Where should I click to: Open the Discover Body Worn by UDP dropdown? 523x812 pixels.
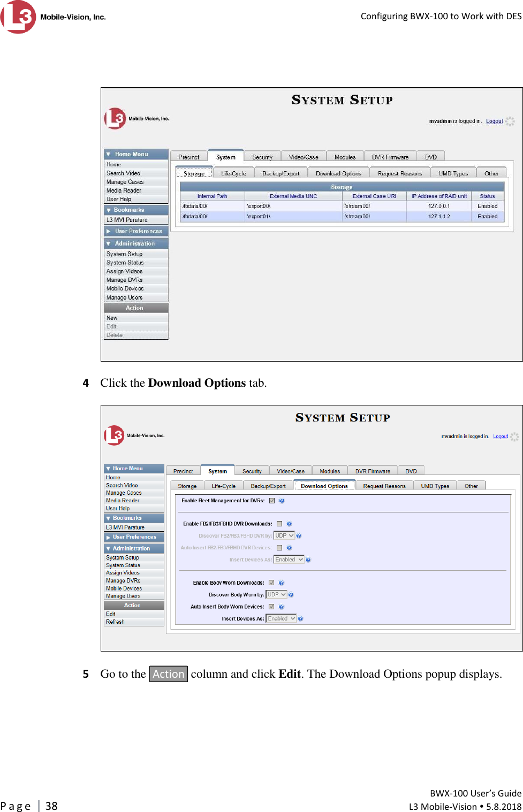click(x=277, y=594)
